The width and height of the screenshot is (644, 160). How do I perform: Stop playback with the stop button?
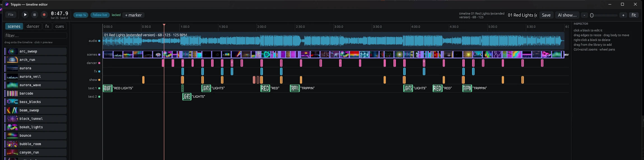[x=34, y=15]
